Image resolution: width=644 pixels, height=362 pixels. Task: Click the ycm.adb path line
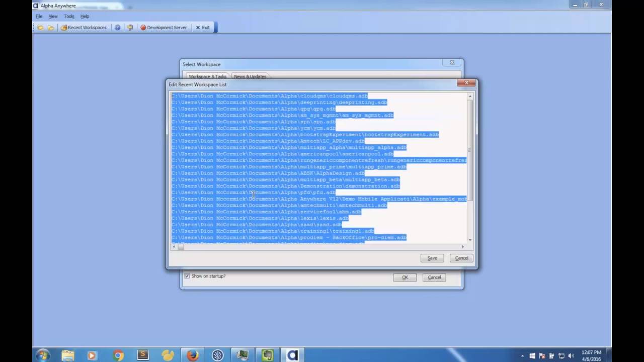click(254, 128)
